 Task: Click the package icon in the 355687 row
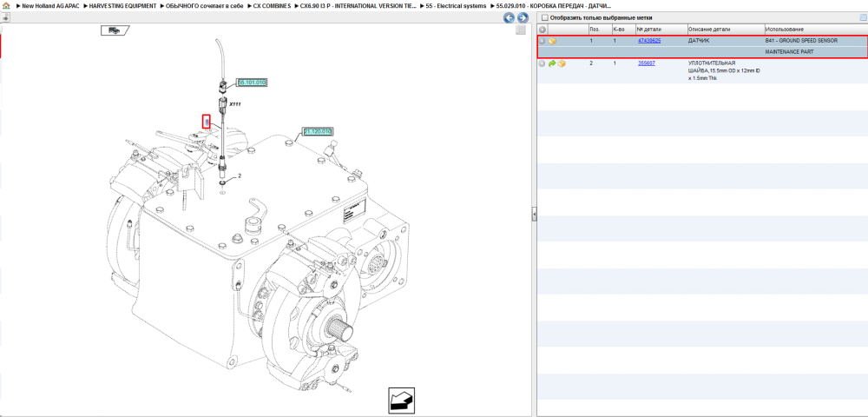click(562, 63)
